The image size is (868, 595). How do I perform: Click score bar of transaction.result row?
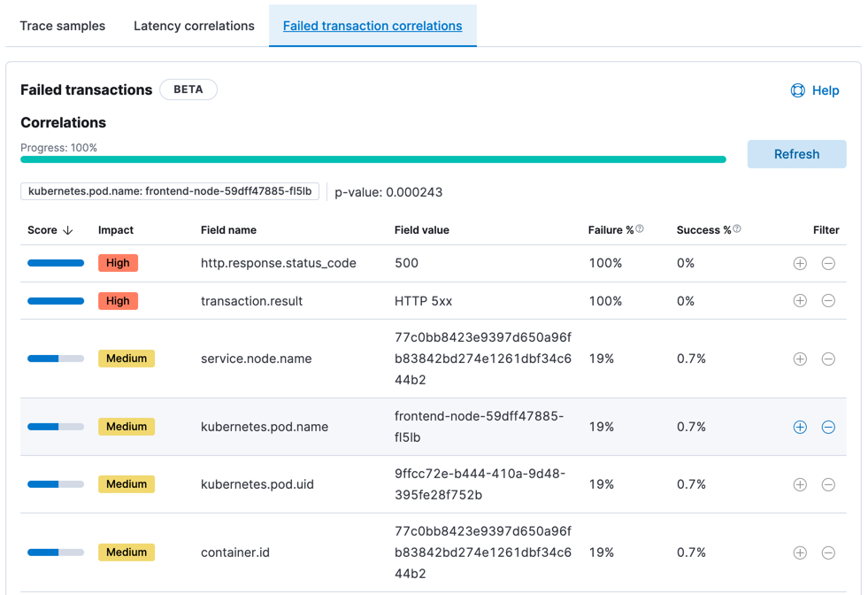56,301
